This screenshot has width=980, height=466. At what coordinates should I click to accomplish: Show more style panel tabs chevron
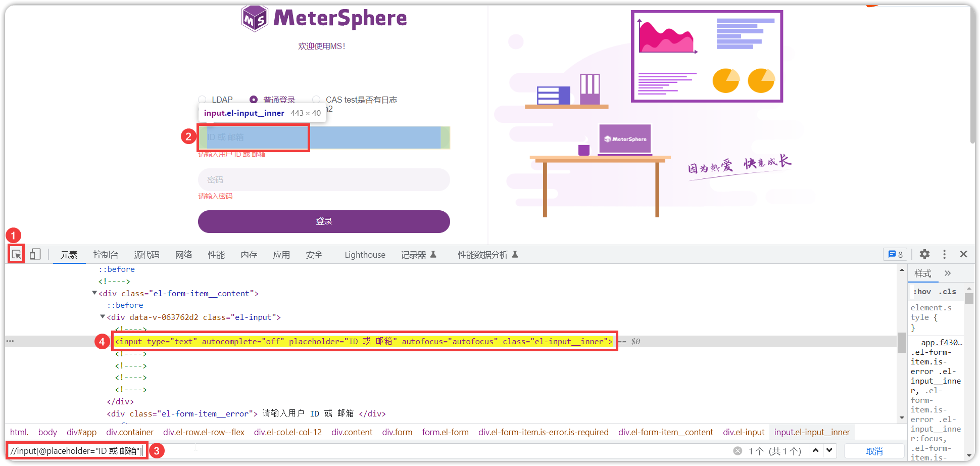(948, 273)
